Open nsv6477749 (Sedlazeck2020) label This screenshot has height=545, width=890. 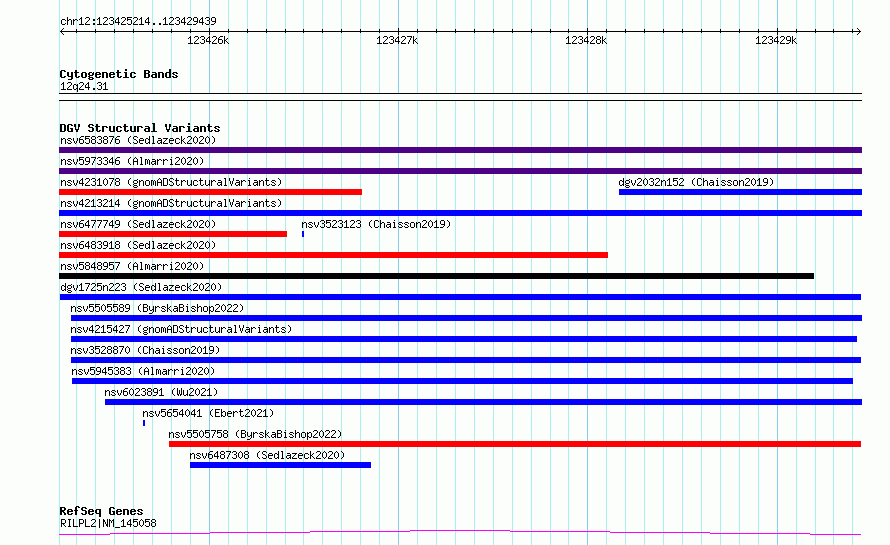click(x=138, y=224)
